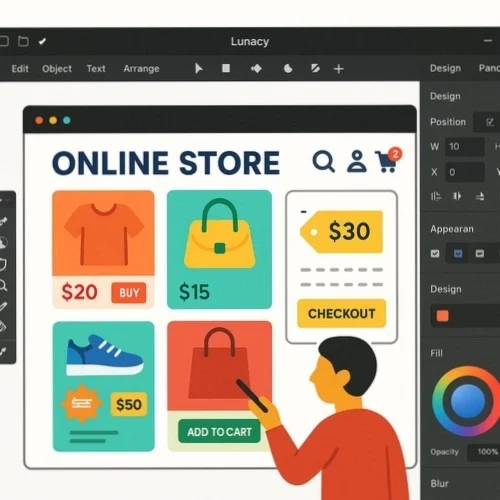Viewport: 500px width, 500px height.
Task: Open the shopping cart with badge 2
Action: 388,160
